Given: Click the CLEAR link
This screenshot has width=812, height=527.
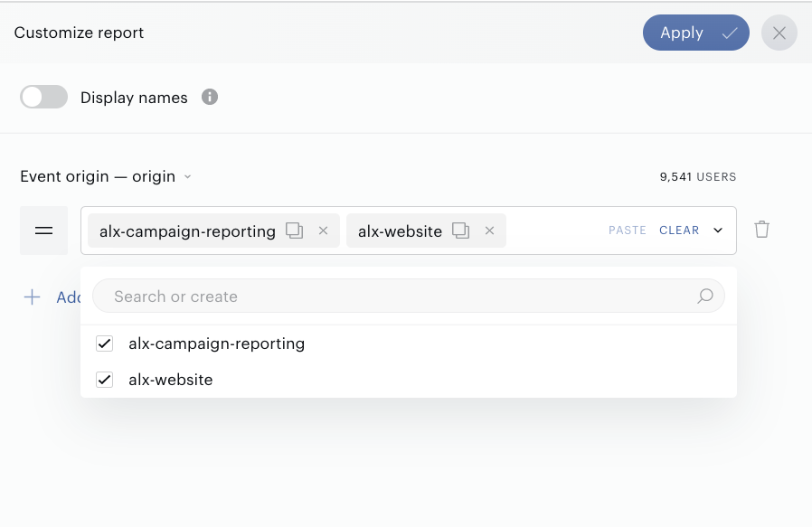Looking at the screenshot, I should point(679,231).
